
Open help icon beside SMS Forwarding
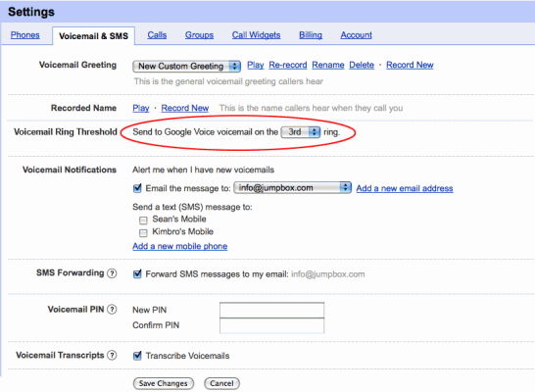(112, 273)
